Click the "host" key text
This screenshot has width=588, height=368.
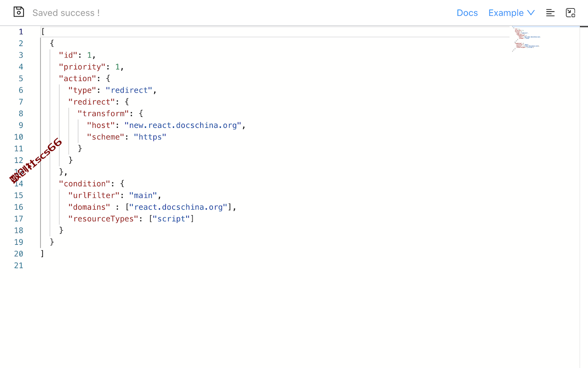[101, 125]
